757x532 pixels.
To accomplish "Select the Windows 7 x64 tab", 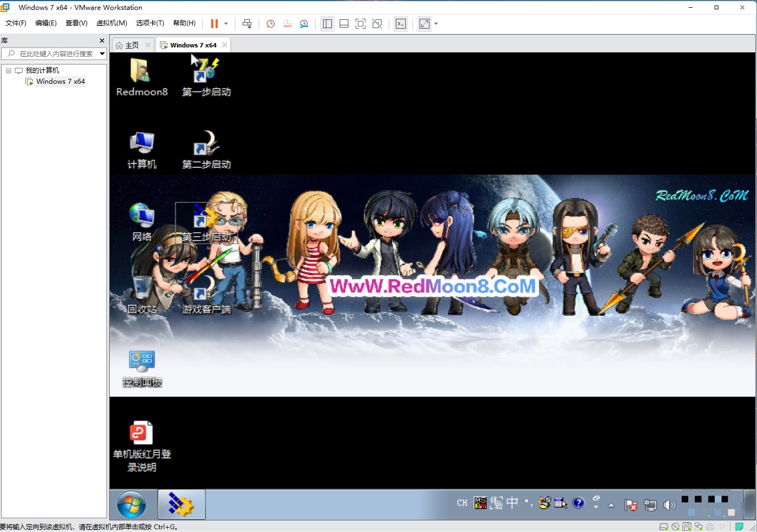I will click(193, 45).
